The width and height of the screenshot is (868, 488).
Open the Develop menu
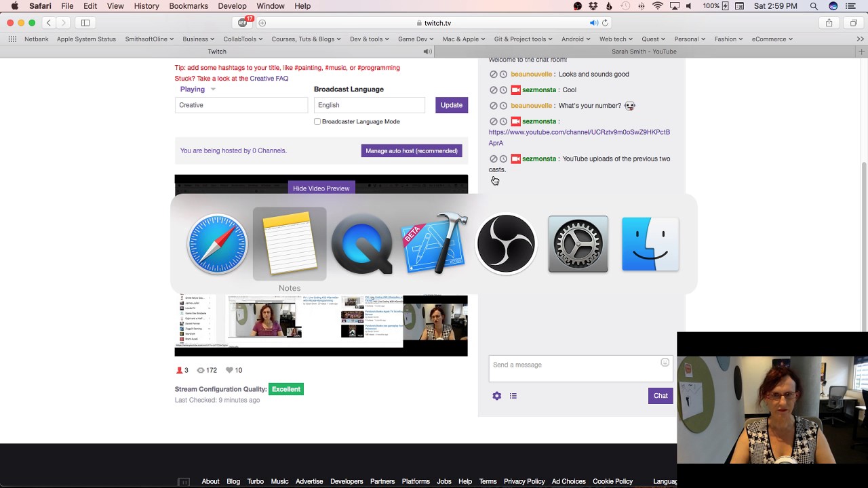coord(233,6)
